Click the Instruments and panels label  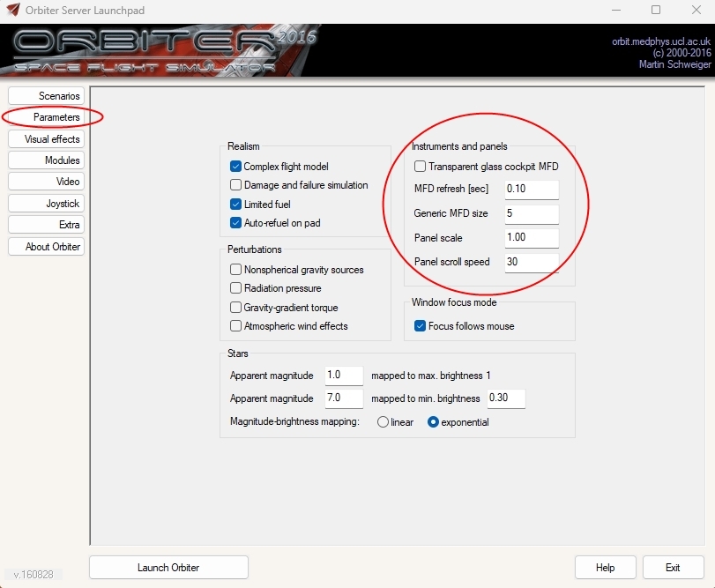459,146
